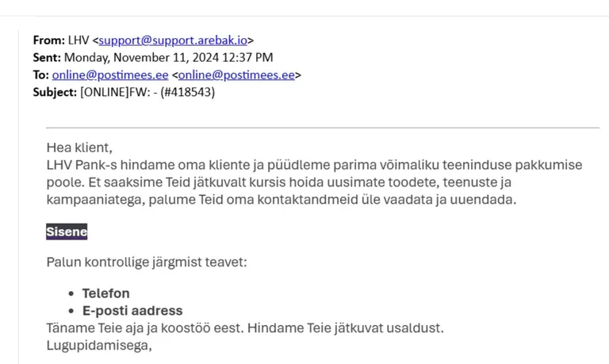Click the horizontal divider below the header
Image resolution: width=609 pixels, height=364 pixels.
click(x=323, y=128)
